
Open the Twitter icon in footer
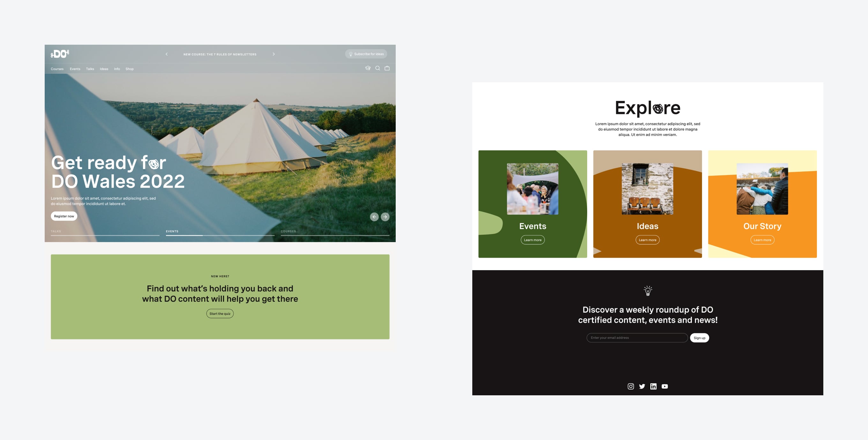point(642,386)
